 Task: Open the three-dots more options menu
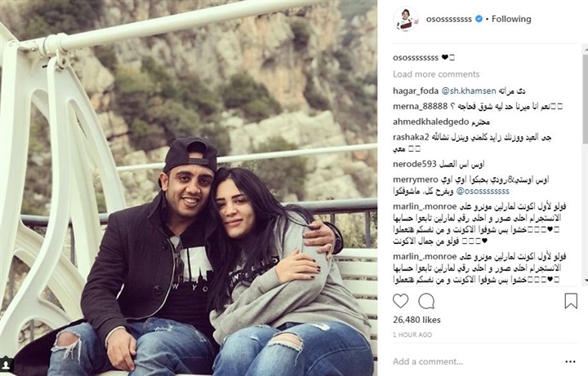point(570,361)
